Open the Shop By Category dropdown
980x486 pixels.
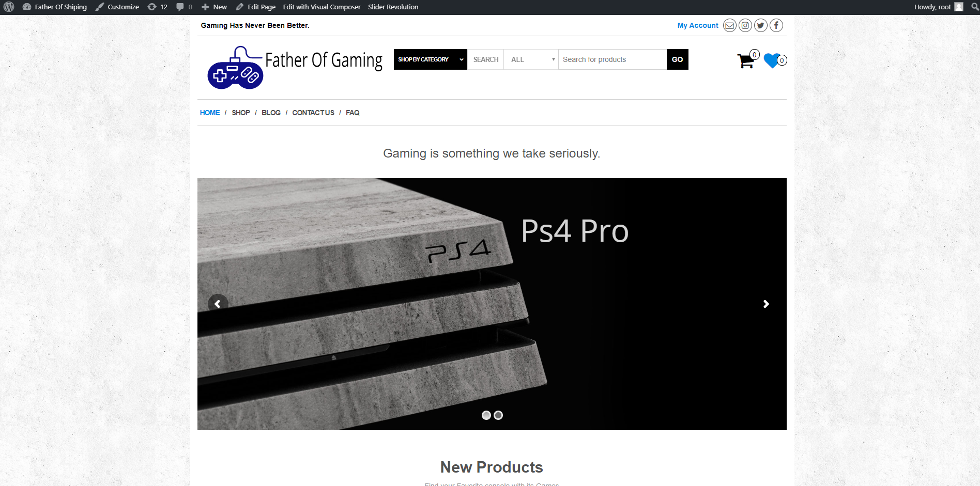click(430, 59)
